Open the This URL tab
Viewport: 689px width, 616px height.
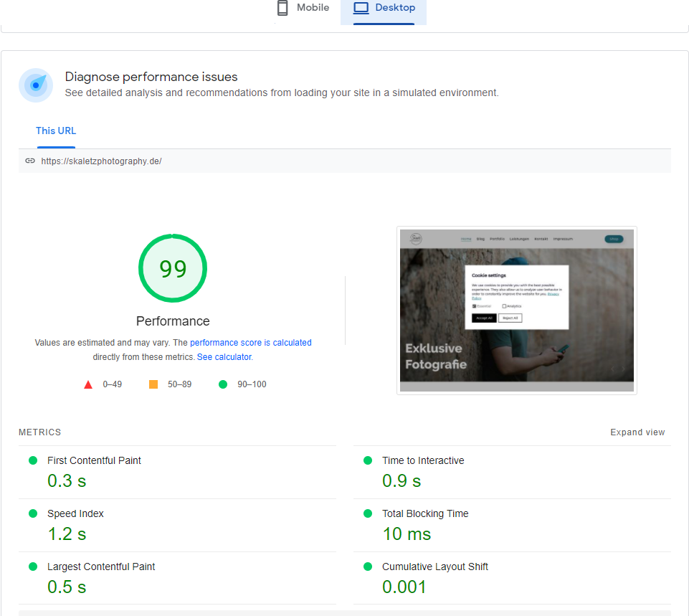click(x=56, y=131)
